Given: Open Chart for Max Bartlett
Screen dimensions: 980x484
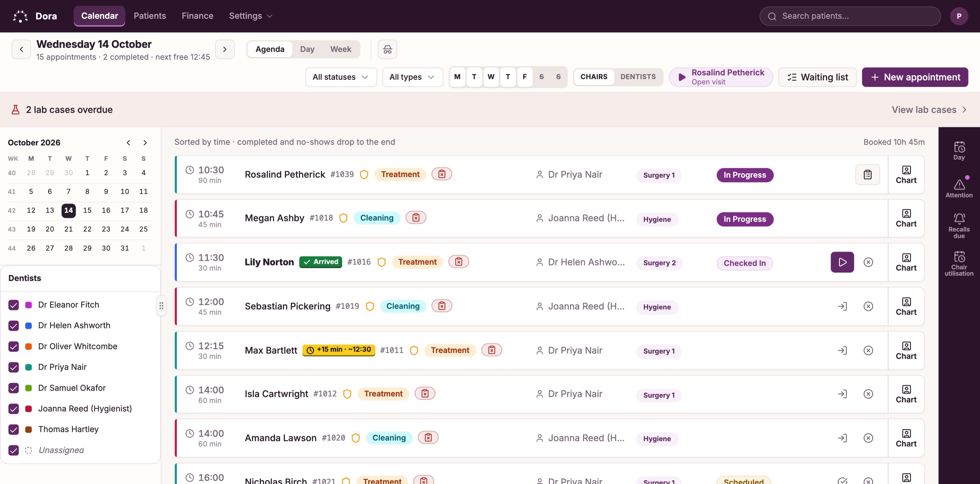Looking at the screenshot, I should (906, 351).
